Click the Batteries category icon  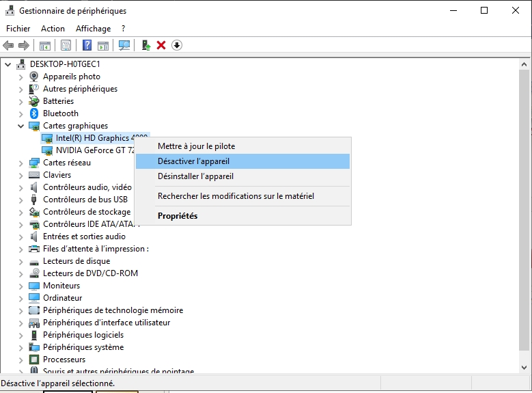point(34,101)
